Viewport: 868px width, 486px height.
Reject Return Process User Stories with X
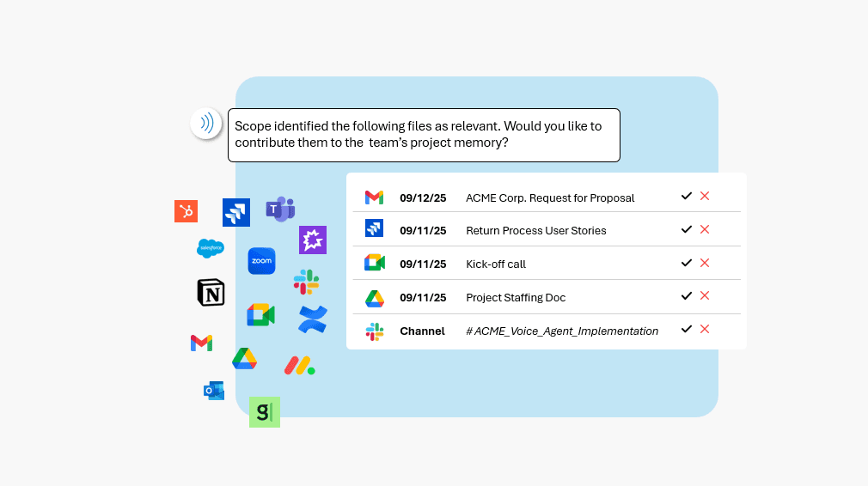tap(705, 229)
